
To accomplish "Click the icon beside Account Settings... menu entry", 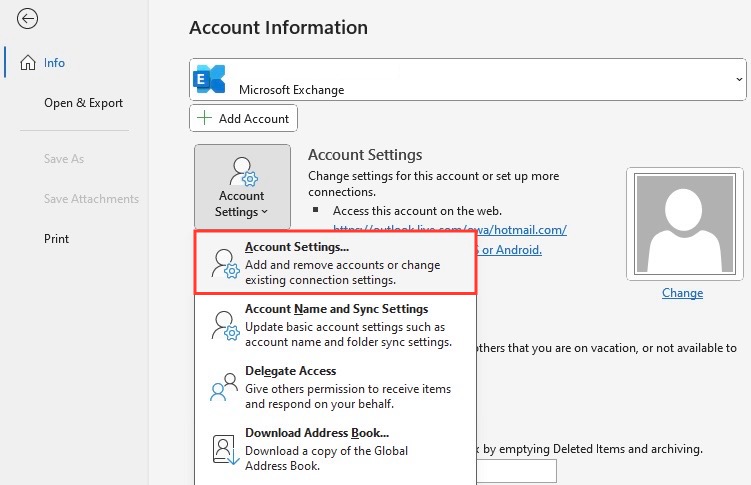I will 225,264.
